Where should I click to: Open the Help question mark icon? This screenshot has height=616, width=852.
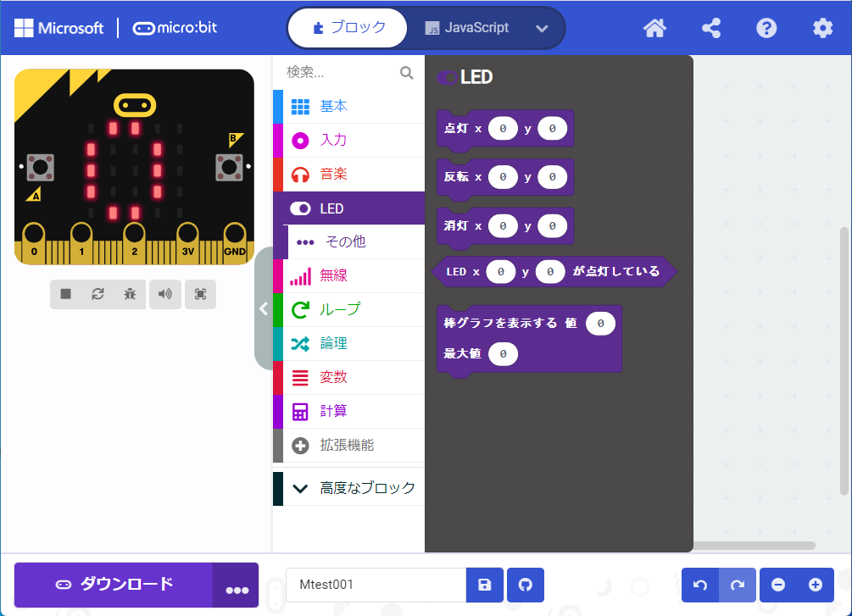[x=766, y=28]
